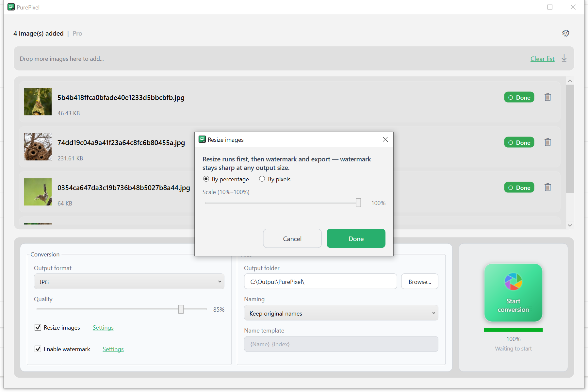Click the 64 KB file size text
Image resolution: width=588 pixels, height=392 pixels.
[65, 203]
